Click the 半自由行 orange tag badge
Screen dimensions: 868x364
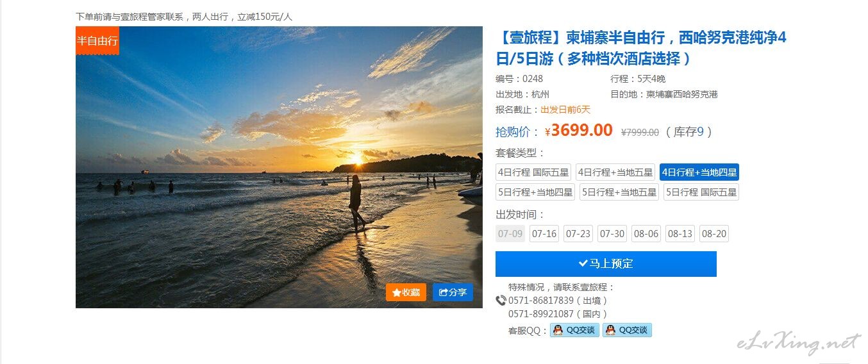(x=97, y=41)
